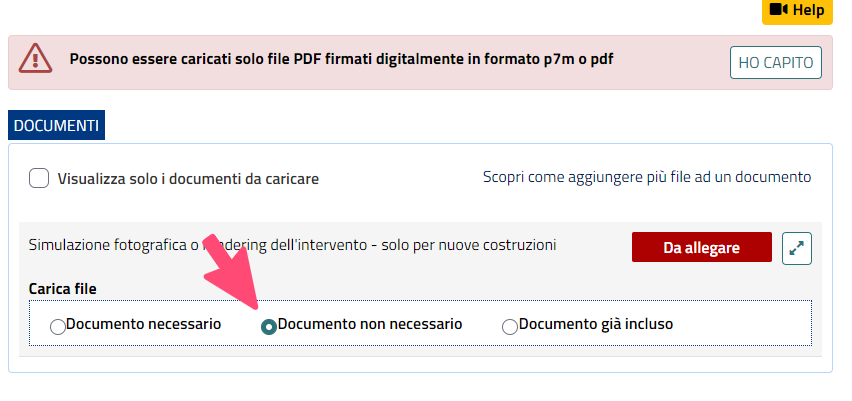The image size is (852, 401).
Task: Open Scopri come aggiungere più file link
Action: (x=647, y=177)
